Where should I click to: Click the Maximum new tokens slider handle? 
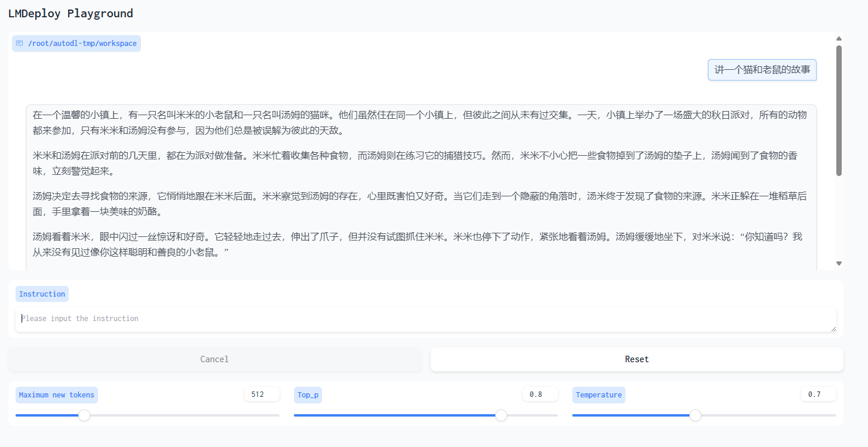click(85, 415)
